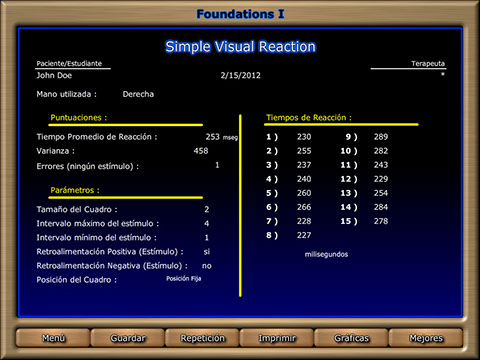Click the Derecha hand value

138,94
